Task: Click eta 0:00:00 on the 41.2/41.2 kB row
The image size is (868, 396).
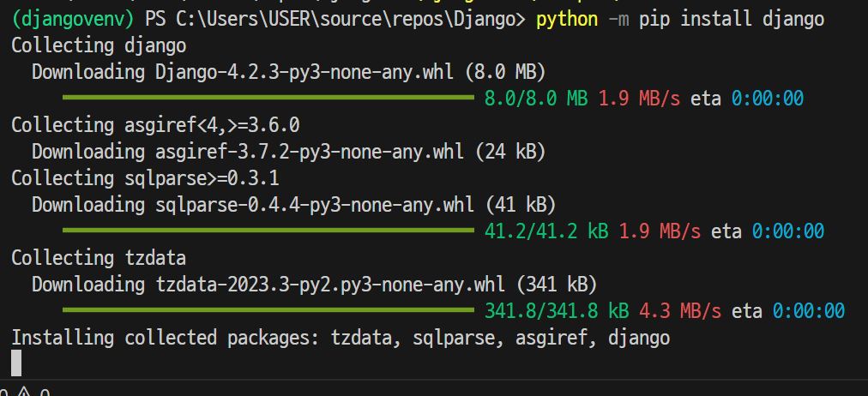Action: coord(768,231)
